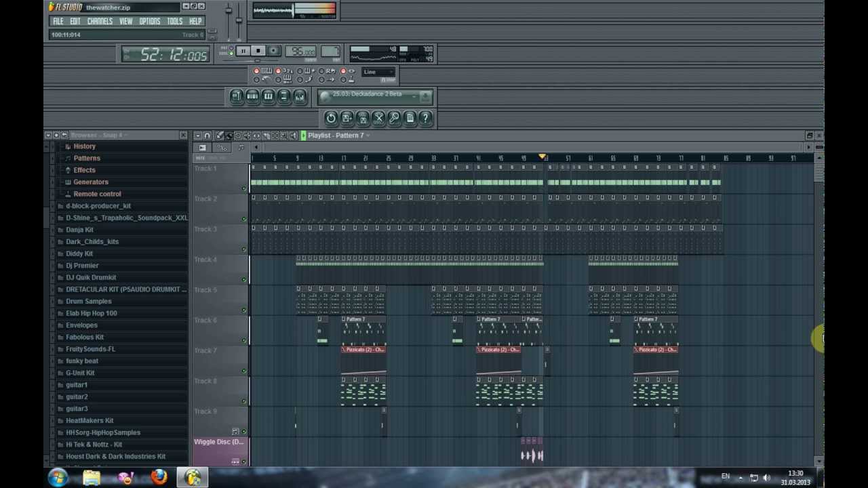
Task: Open the TOOLS menu
Action: pos(175,21)
